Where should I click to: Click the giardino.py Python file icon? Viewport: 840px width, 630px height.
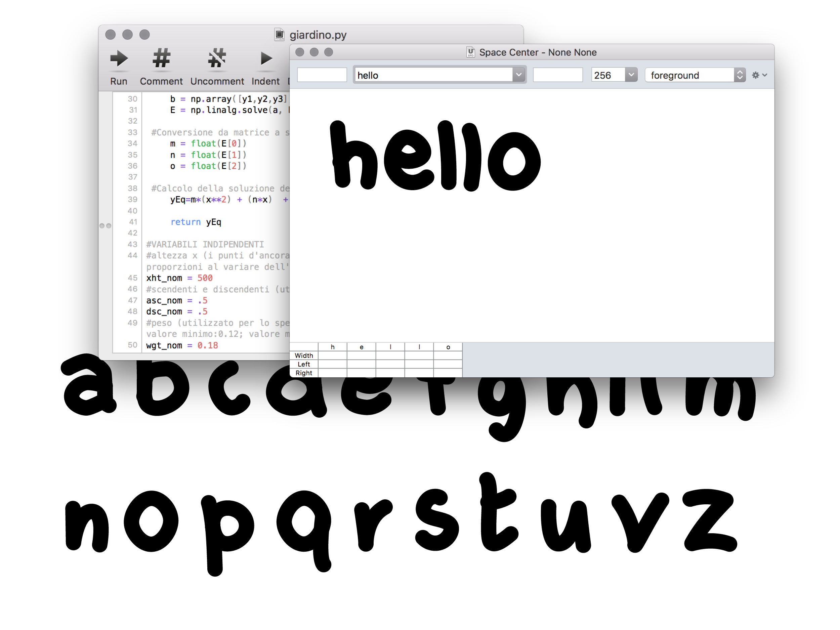(280, 35)
